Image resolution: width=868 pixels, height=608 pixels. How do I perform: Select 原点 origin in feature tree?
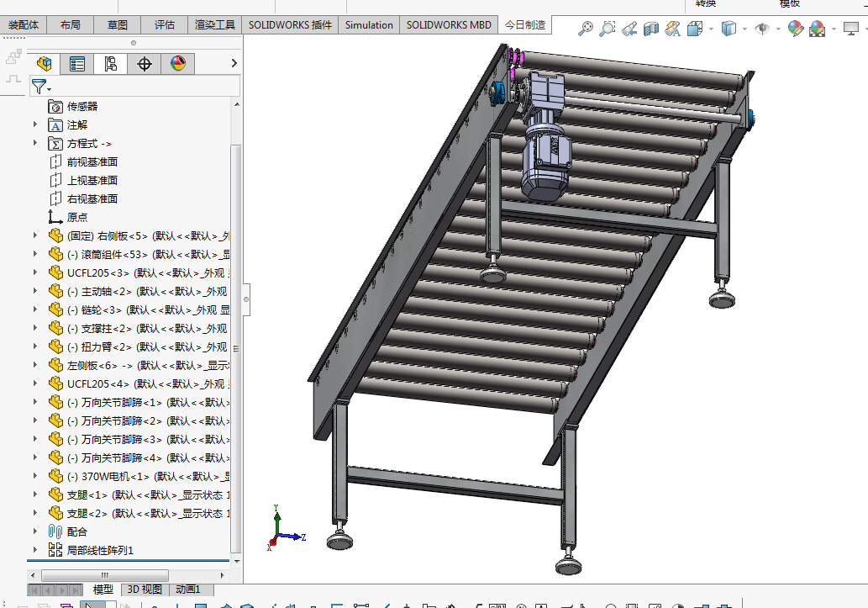(77, 217)
